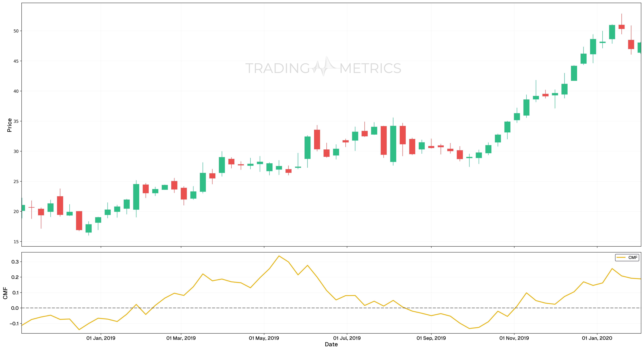Click the topmost red candle near 50
The width and height of the screenshot is (644, 350).
coord(621,27)
